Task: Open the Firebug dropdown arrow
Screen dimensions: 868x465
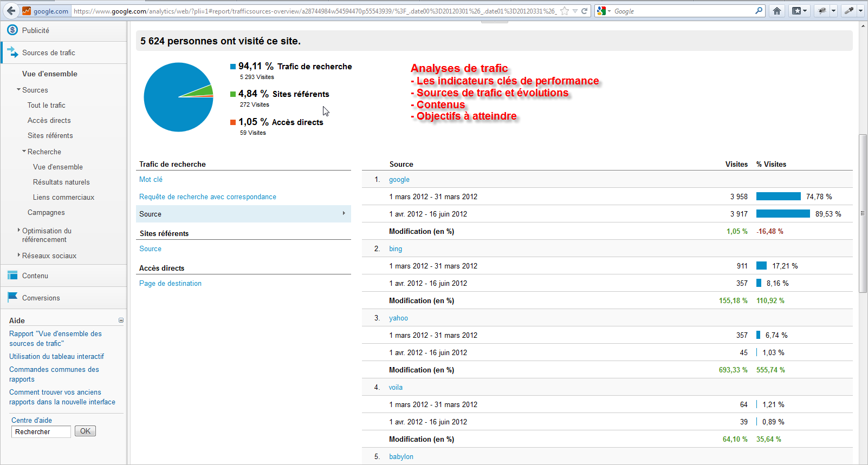Action: pyautogui.click(x=833, y=11)
